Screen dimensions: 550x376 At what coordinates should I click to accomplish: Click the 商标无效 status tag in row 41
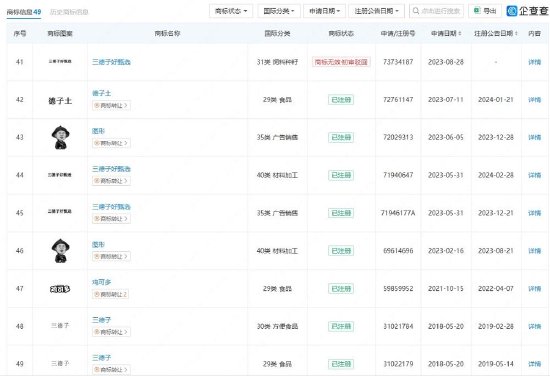(x=341, y=62)
